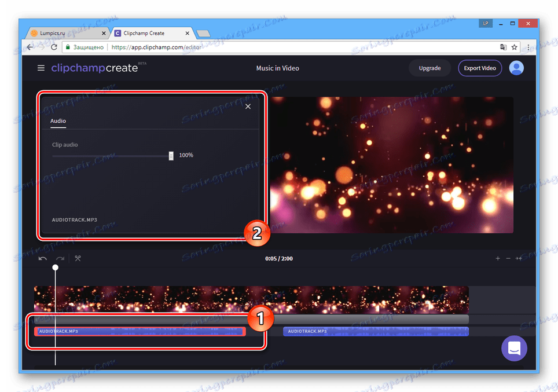The image size is (558, 392).
Task: Click the Clip audio volume slider handle
Action: (171, 156)
